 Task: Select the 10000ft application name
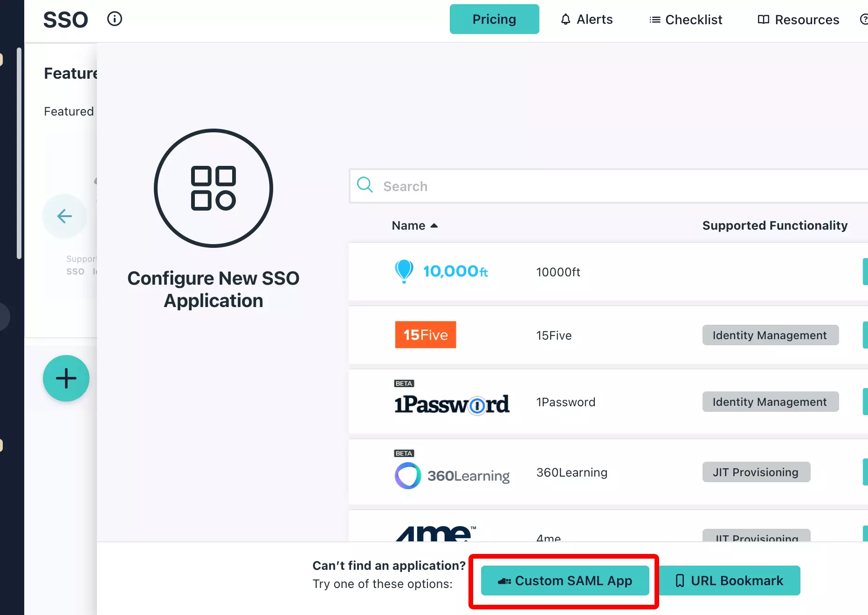click(558, 272)
